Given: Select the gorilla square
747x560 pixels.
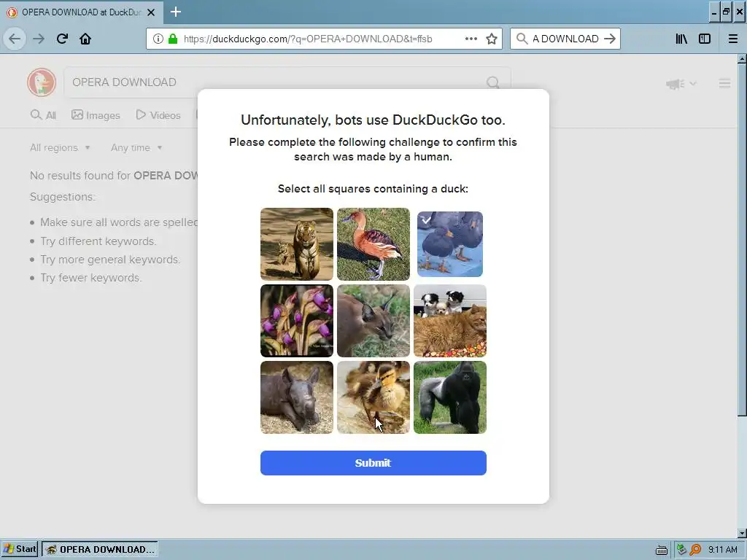Looking at the screenshot, I should click(450, 397).
